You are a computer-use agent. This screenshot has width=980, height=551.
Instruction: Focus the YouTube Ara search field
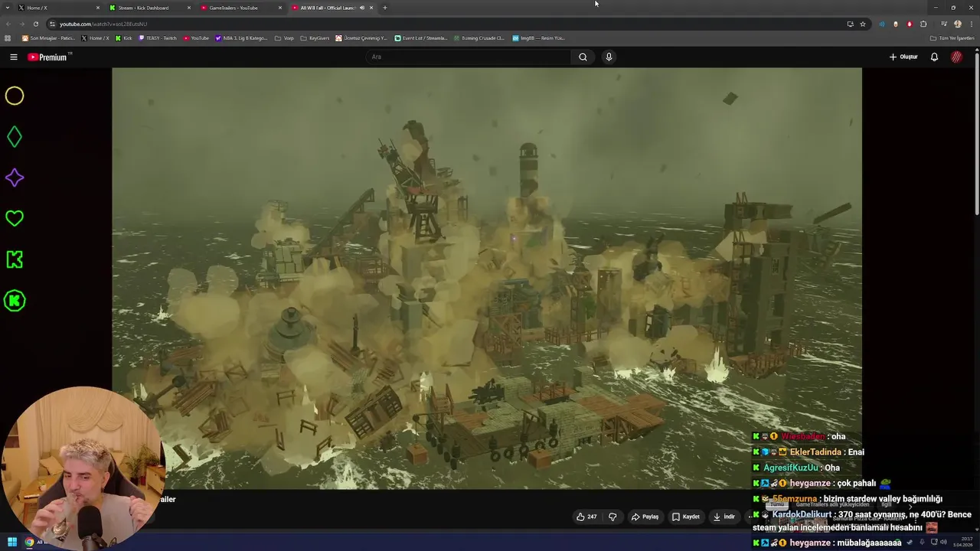(468, 57)
